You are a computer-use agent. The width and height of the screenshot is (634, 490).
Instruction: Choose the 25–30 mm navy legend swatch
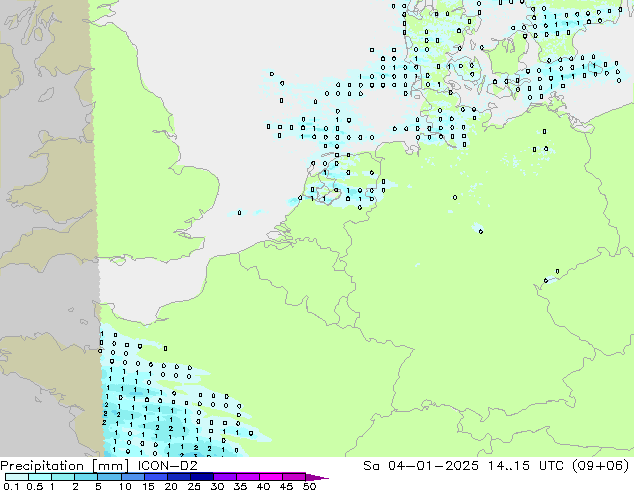pos(201,477)
